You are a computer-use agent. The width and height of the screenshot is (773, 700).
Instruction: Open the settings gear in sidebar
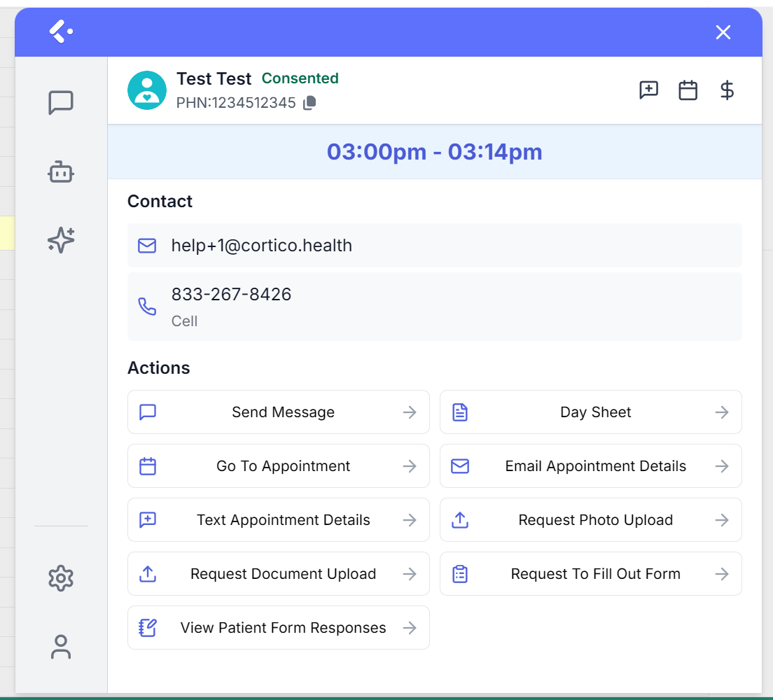click(61, 577)
